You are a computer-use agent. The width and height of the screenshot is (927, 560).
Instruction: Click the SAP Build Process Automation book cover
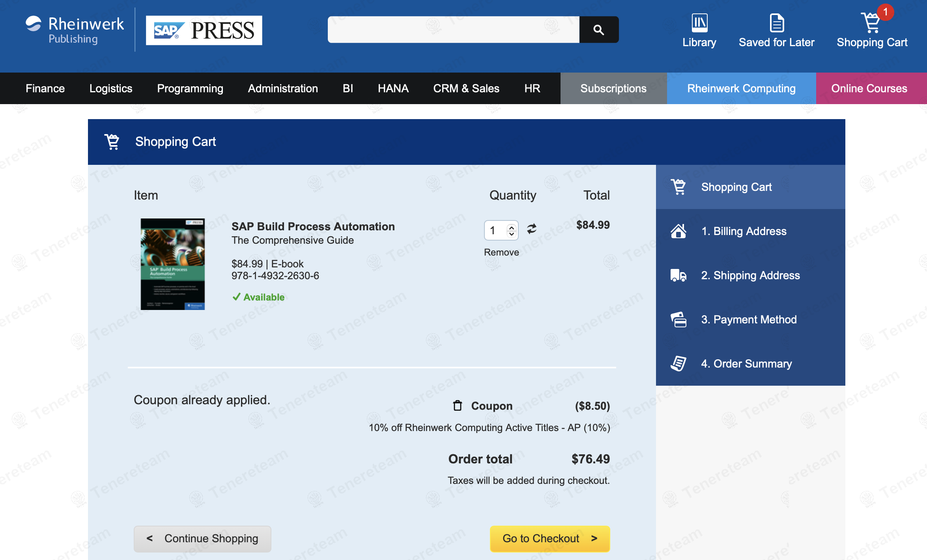tap(172, 263)
